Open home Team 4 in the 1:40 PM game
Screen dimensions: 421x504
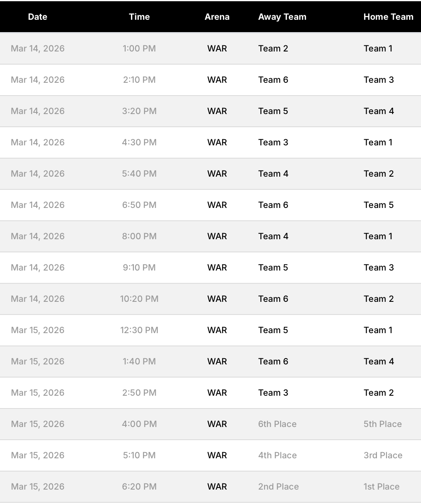tap(379, 362)
